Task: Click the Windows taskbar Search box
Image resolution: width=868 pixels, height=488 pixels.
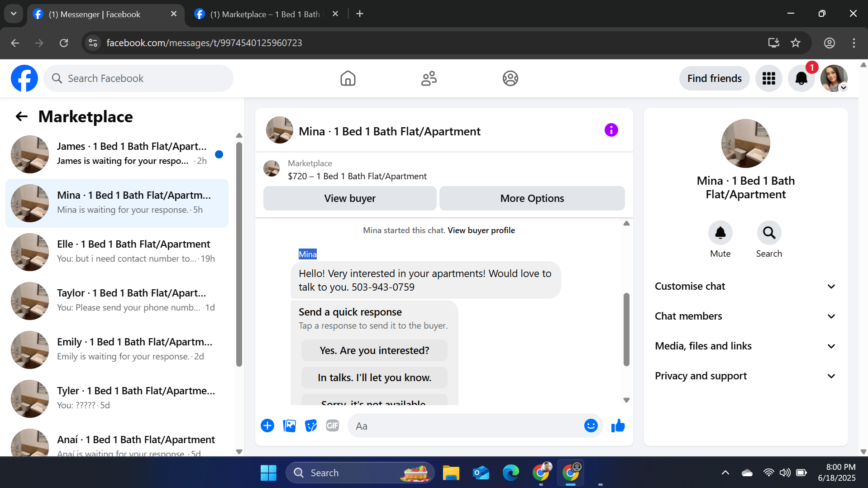Action: point(360,473)
